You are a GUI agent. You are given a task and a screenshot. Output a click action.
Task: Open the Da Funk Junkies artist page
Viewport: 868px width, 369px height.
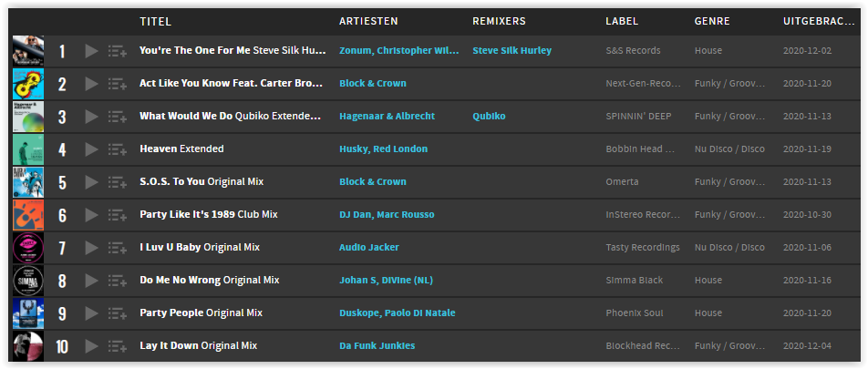pos(377,345)
